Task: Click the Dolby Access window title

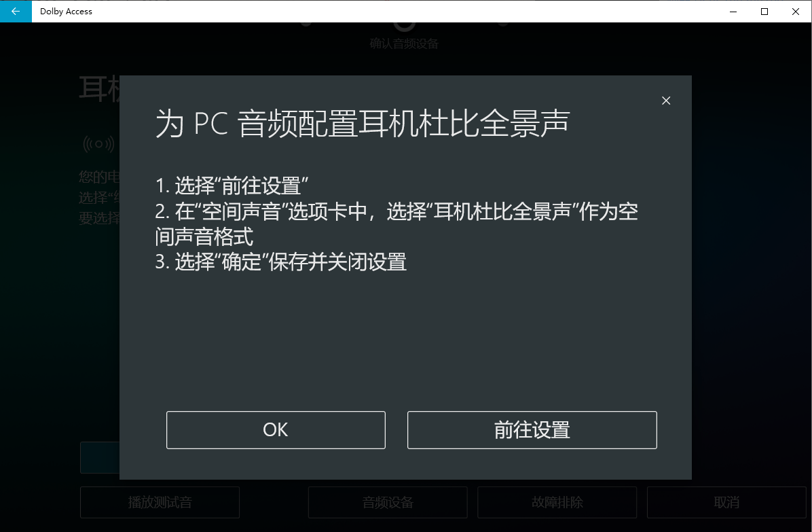Action: pyautogui.click(x=66, y=12)
